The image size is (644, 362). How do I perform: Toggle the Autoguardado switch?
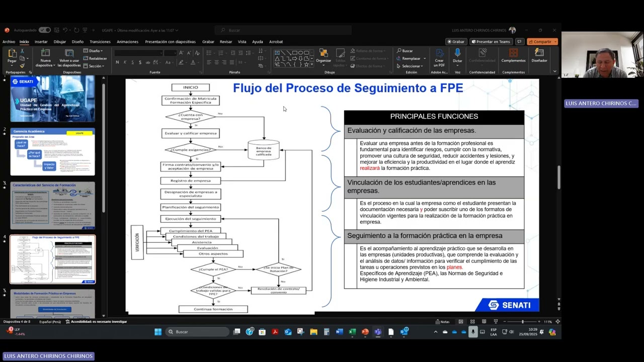(44, 30)
